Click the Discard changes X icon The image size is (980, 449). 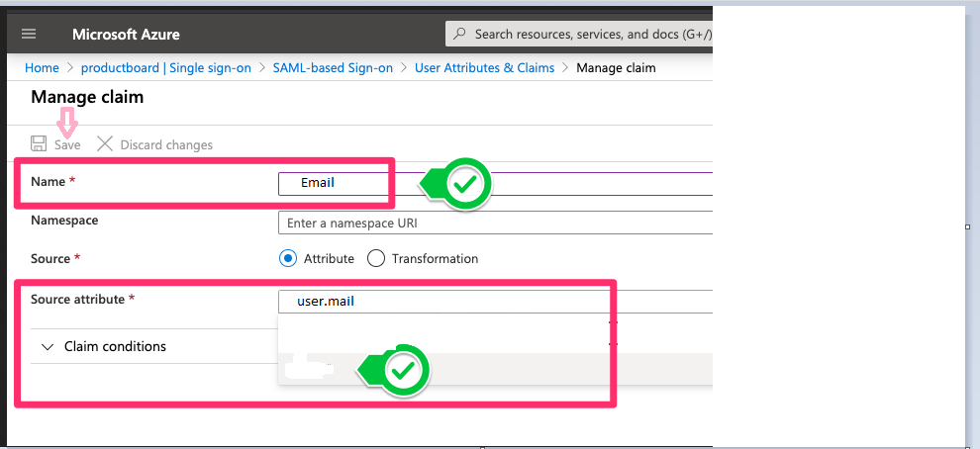(x=105, y=144)
